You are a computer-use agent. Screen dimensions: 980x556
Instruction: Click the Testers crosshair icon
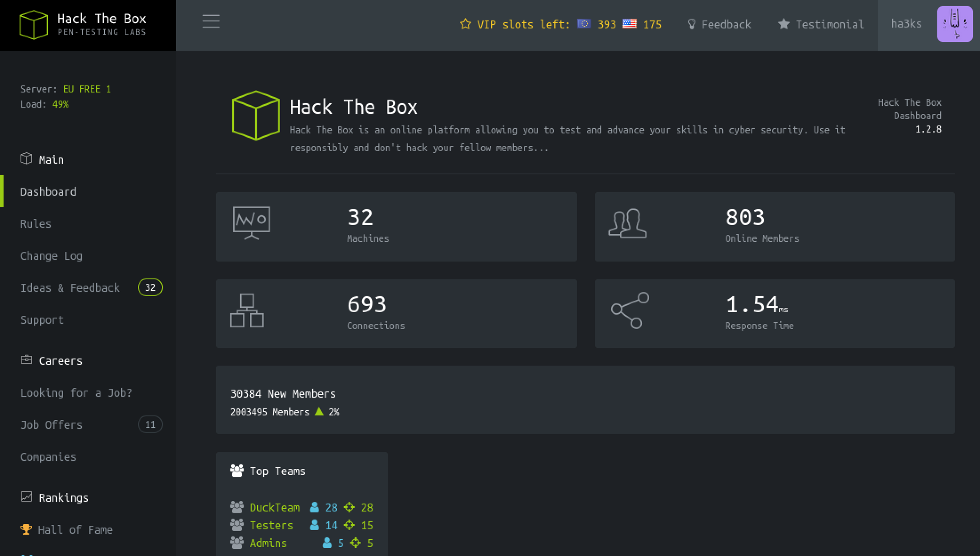click(349, 525)
